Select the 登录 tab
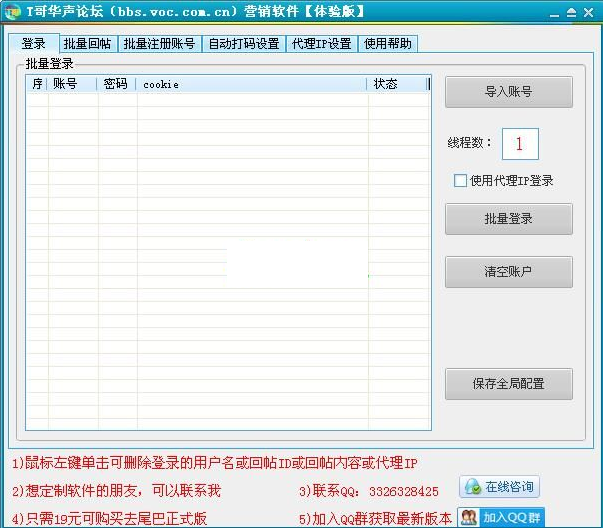603x530 pixels. click(x=33, y=44)
